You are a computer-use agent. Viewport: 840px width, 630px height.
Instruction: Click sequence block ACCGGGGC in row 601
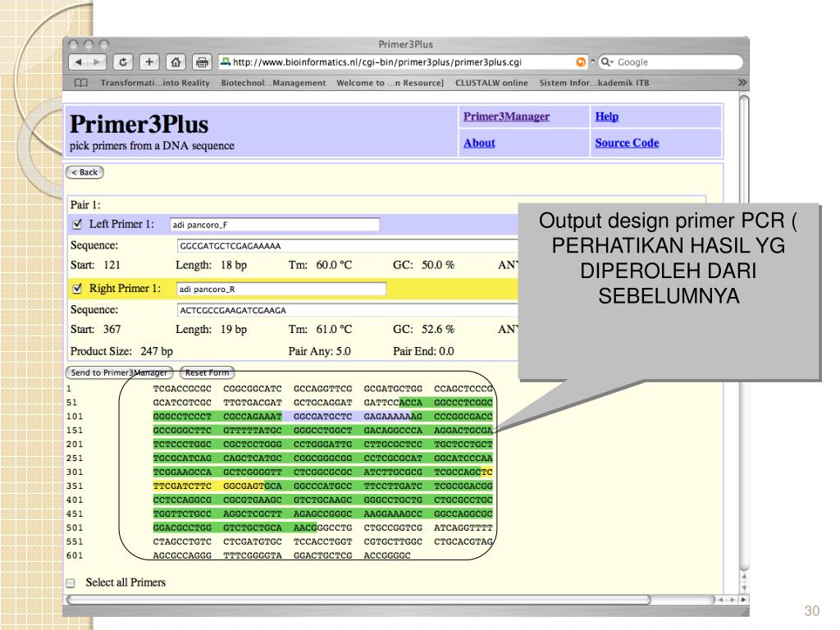[387, 555]
